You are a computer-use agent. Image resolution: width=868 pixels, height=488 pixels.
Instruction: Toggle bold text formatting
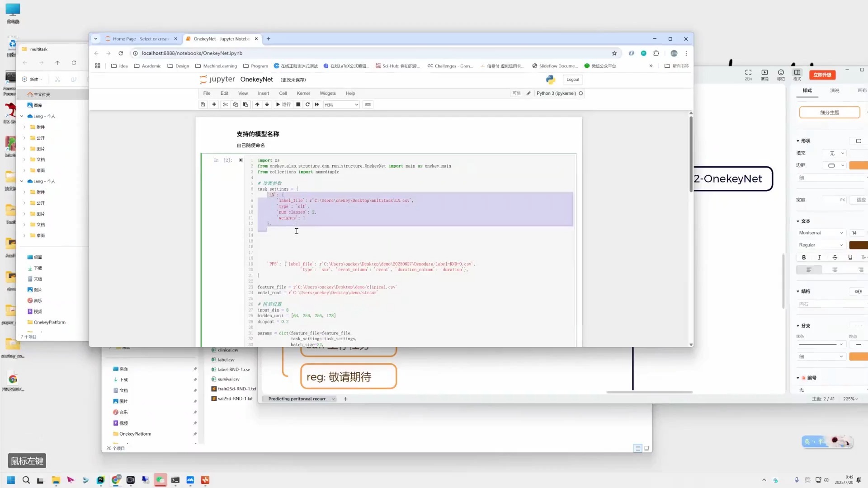coord(804,258)
